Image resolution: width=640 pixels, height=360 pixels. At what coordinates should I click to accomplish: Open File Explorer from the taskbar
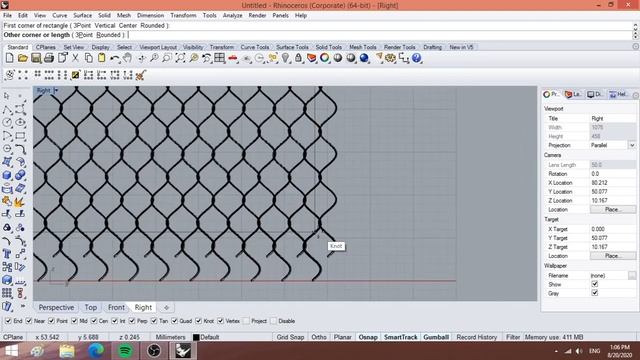coord(67,351)
